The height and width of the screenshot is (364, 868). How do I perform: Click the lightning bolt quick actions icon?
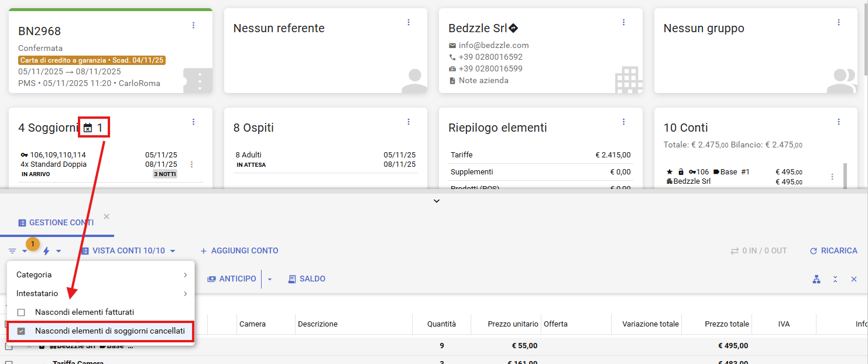(x=46, y=251)
